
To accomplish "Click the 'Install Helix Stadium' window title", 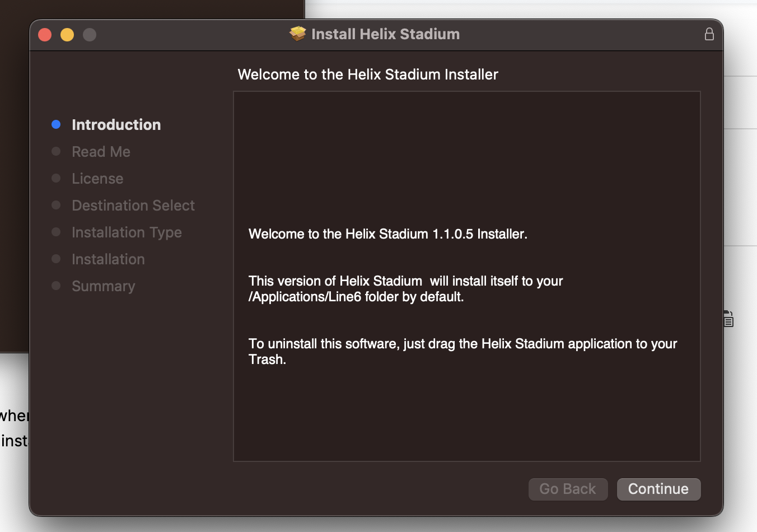I will [x=385, y=34].
